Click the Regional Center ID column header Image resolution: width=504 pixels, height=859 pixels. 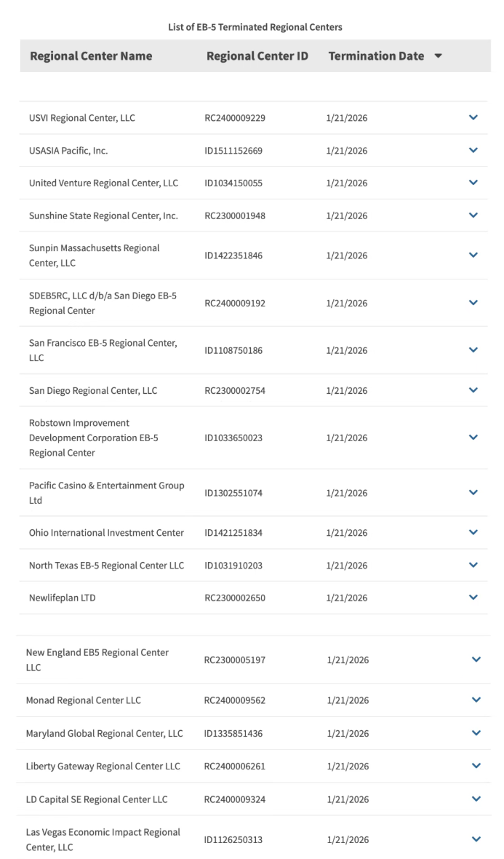257,56
